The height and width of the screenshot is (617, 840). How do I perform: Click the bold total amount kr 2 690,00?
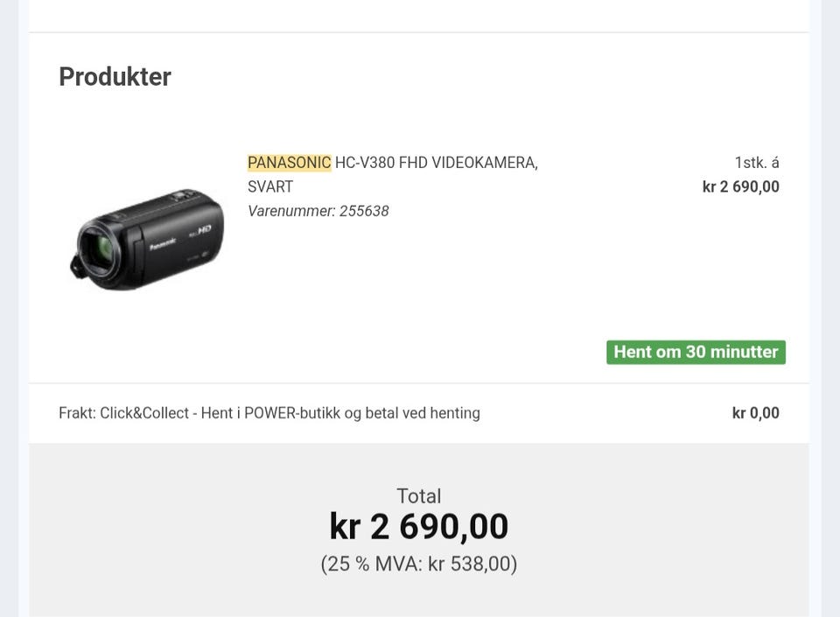(x=419, y=527)
